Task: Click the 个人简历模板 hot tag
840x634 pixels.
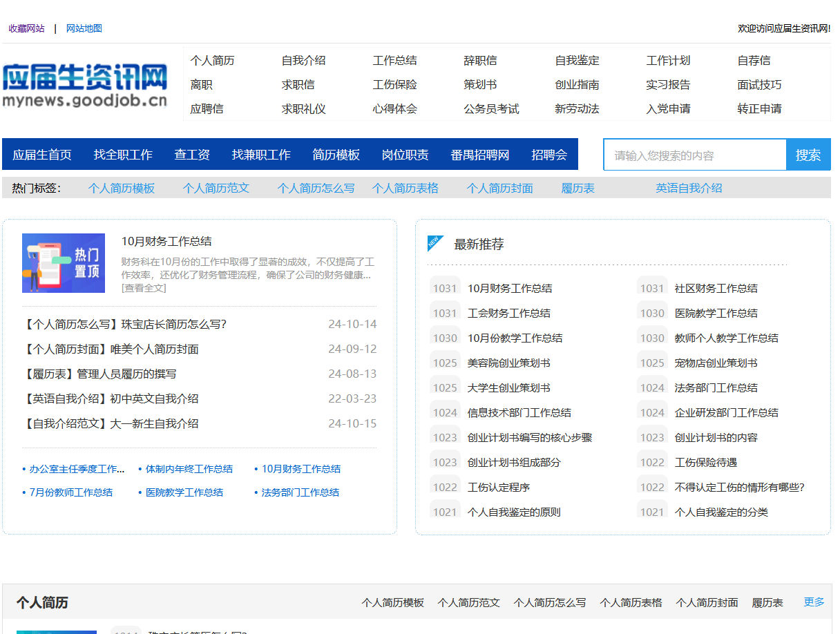Action: pos(122,187)
